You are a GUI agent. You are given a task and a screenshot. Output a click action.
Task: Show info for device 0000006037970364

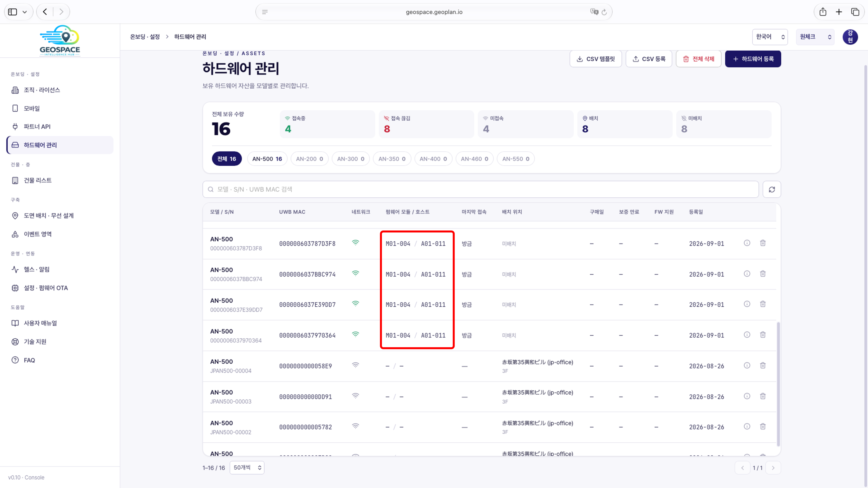747,335
